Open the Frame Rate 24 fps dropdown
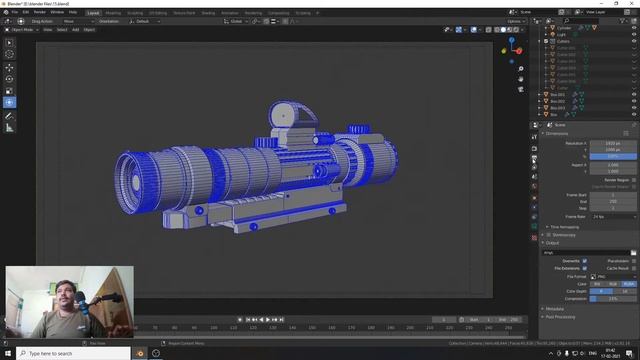 point(613,217)
